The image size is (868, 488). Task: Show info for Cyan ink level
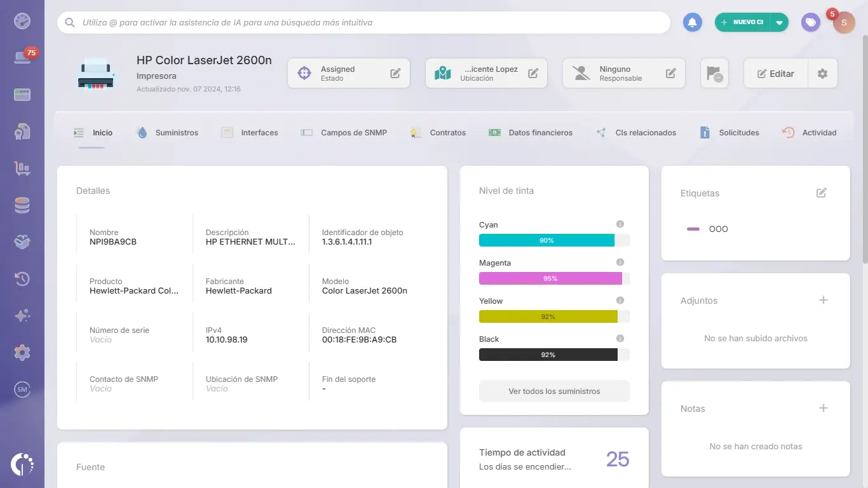[620, 224]
